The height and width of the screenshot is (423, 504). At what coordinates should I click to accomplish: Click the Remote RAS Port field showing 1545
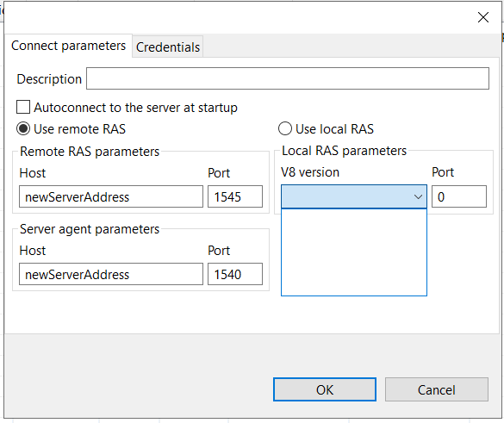235,196
